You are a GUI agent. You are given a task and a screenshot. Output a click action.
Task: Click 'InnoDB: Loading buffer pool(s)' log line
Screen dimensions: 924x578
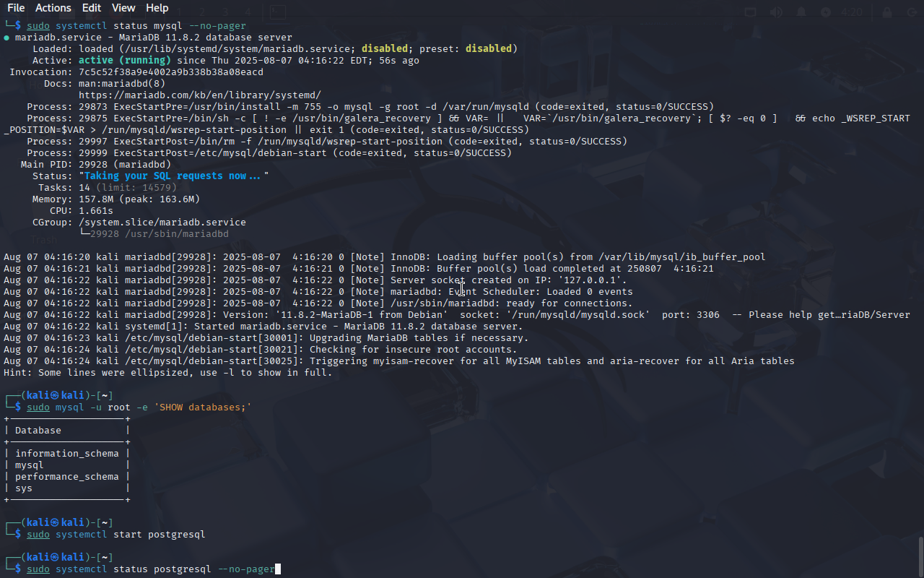click(385, 257)
